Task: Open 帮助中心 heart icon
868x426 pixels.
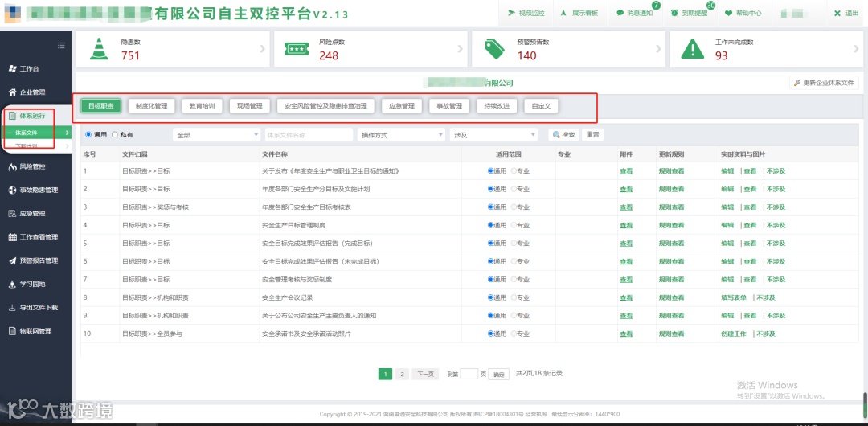Action: [x=728, y=14]
